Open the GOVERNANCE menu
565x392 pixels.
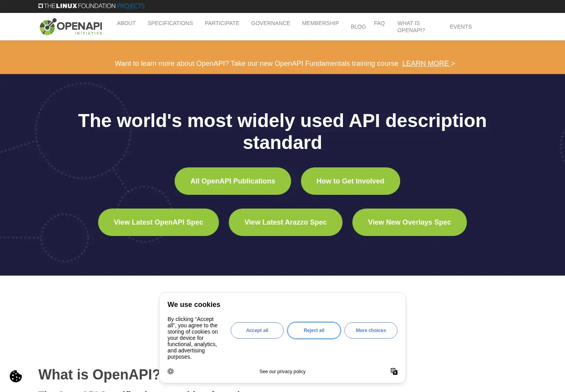pyautogui.click(x=271, y=23)
